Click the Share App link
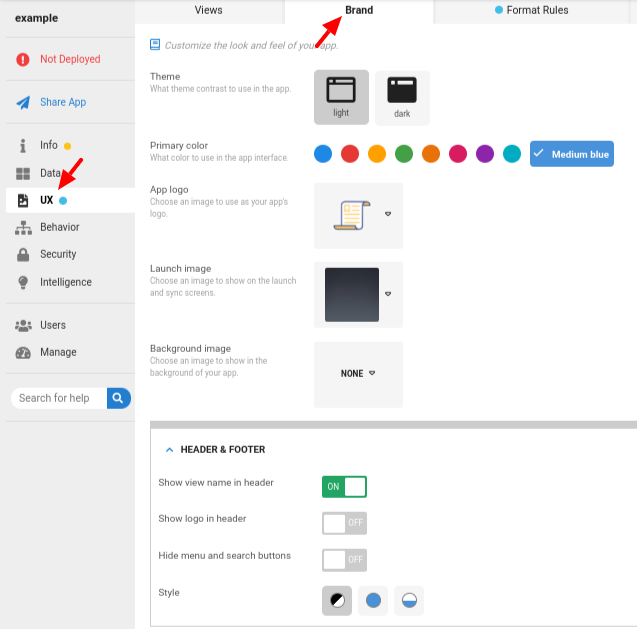Screen dimensions: 637x629 coord(63,102)
